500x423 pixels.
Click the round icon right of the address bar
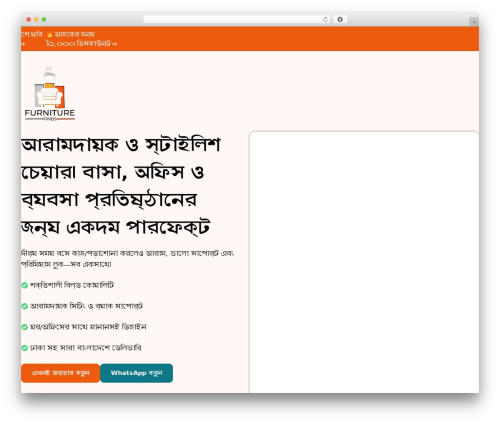(340, 19)
